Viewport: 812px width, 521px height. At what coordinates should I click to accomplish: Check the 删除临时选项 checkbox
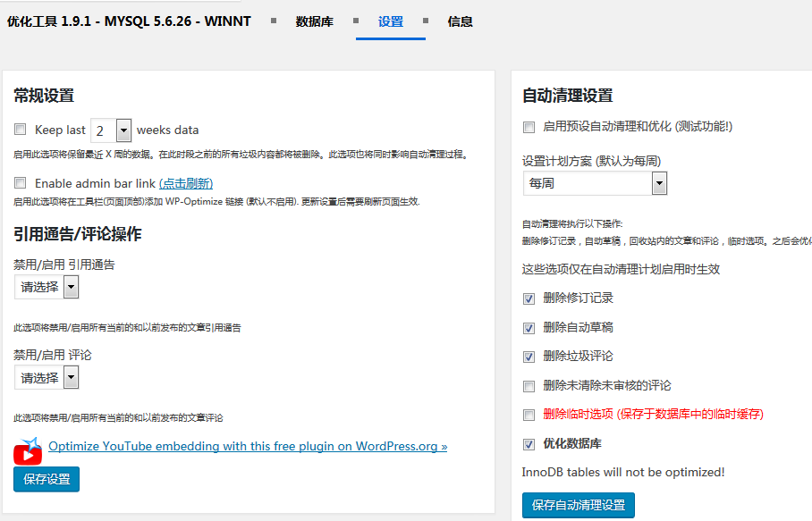pos(529,415)
